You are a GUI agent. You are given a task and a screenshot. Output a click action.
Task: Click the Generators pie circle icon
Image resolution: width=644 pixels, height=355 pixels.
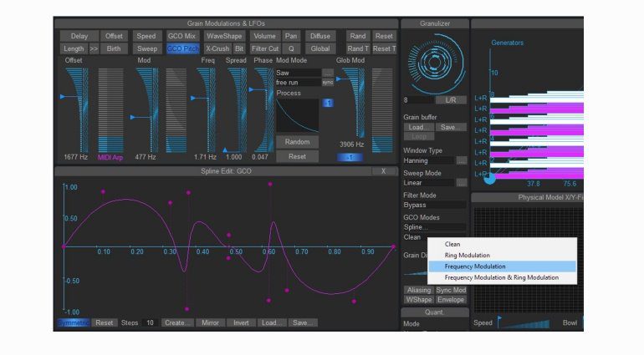click(x=490, y=177)
